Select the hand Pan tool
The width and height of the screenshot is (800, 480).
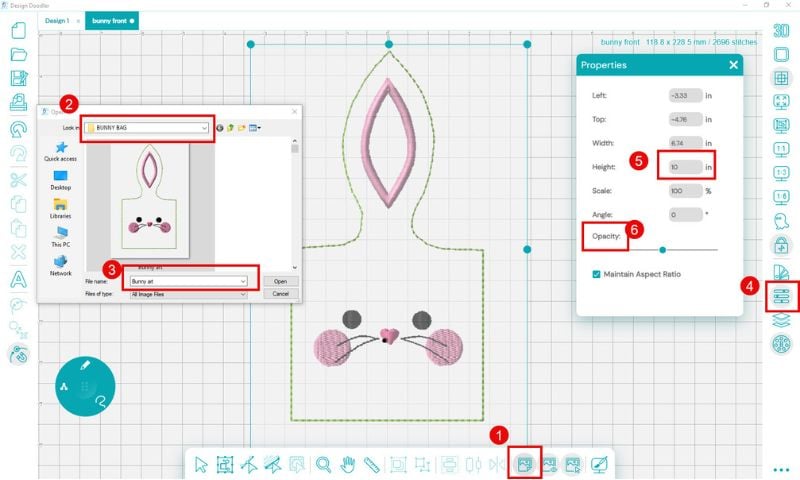347,464
